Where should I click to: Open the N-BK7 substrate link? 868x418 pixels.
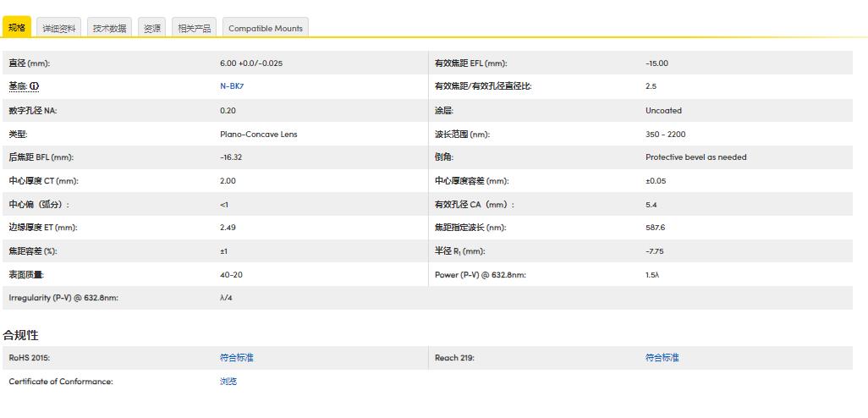tap(231, 86)
